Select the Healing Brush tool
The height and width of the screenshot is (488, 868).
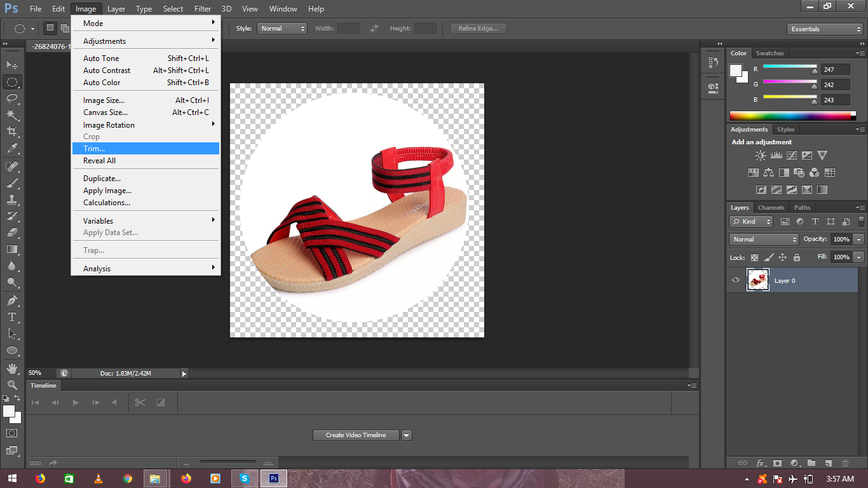coord(12,166)
